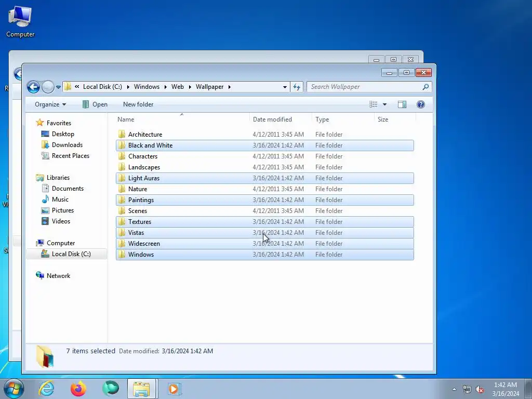Viewport: 532px width, 399px height.
Task: Click the network tray icon
Action: (467, 389)
